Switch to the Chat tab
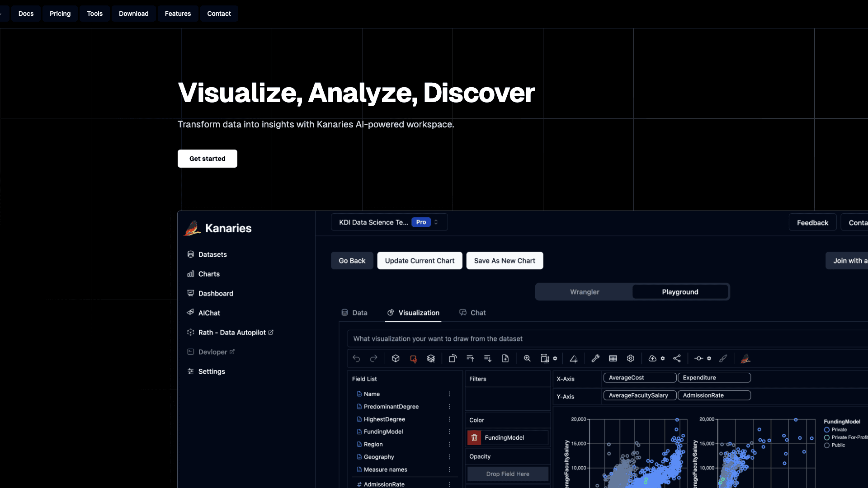 473,313
